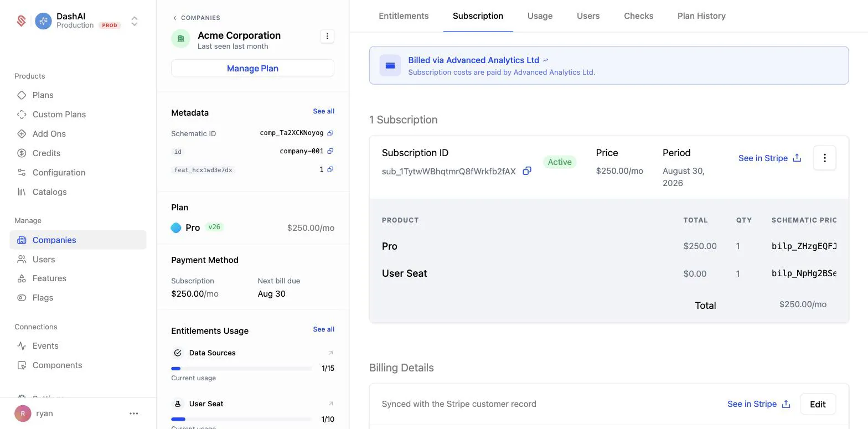
Task: Click See all next to Metadata
Action: click(x=323, y=111)
